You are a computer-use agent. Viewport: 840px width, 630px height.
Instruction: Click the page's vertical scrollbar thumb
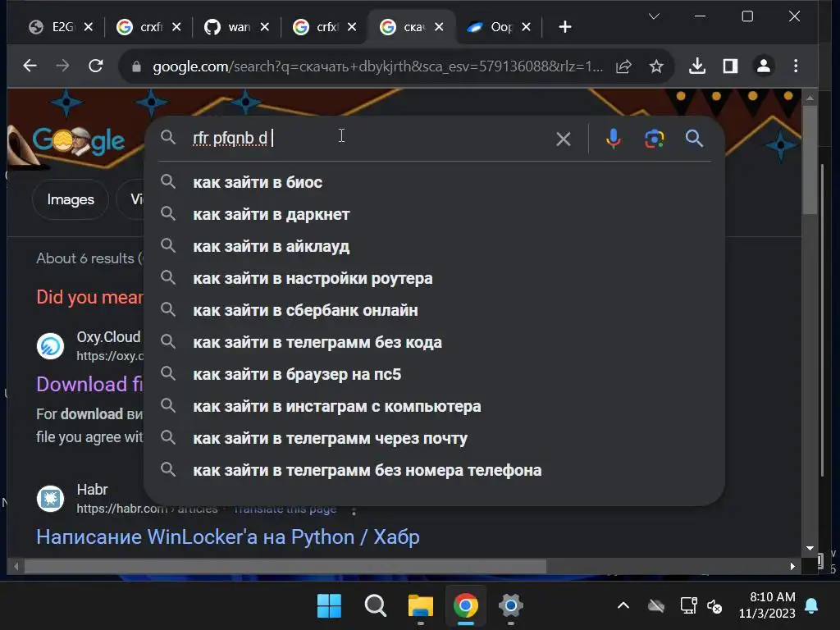coord(810,160)
